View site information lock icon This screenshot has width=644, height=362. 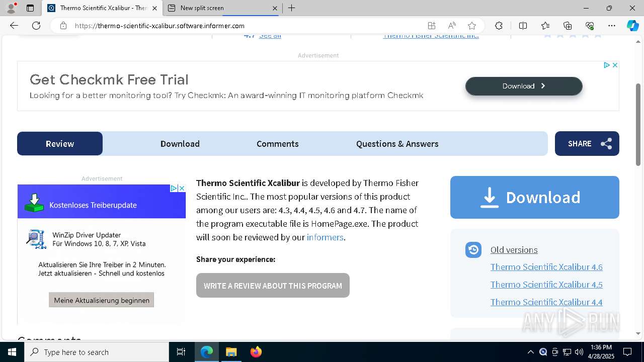pos(63,26)
